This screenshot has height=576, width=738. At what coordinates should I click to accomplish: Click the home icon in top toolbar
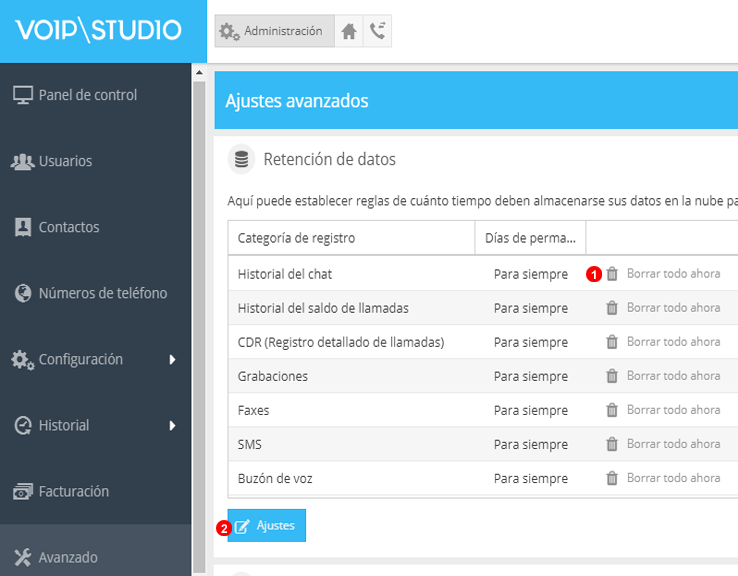pyautogui.click(x=349, y=31)
